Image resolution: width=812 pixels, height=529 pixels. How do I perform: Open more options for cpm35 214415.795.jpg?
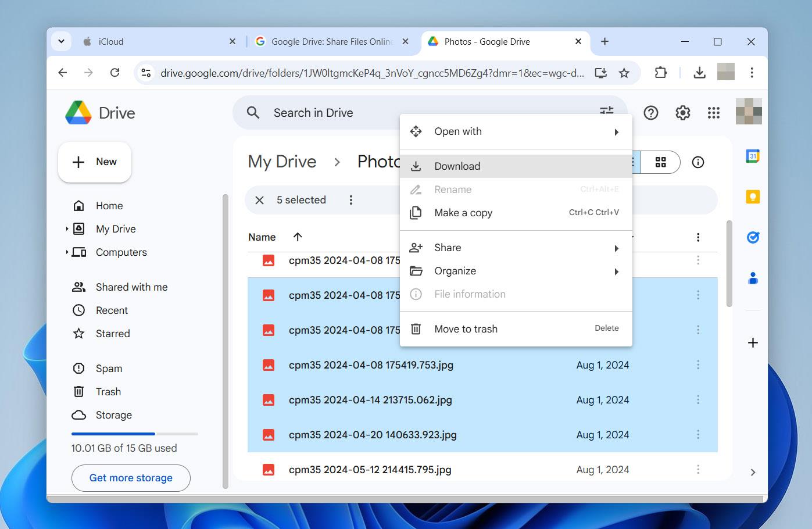(698, 470)
